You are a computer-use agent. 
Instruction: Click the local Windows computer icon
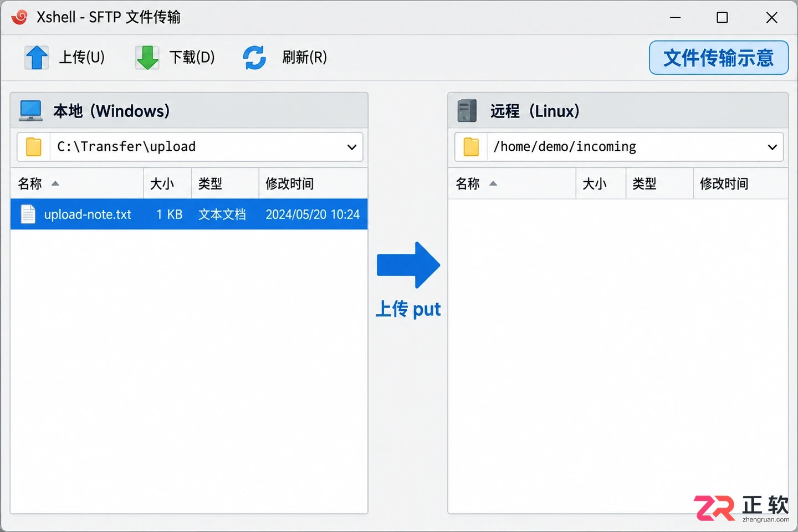(31, 110)
